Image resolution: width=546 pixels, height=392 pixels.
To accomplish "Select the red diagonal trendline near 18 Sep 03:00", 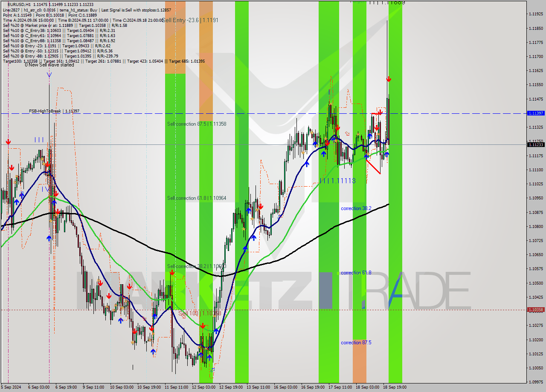I will coord(373,166).
